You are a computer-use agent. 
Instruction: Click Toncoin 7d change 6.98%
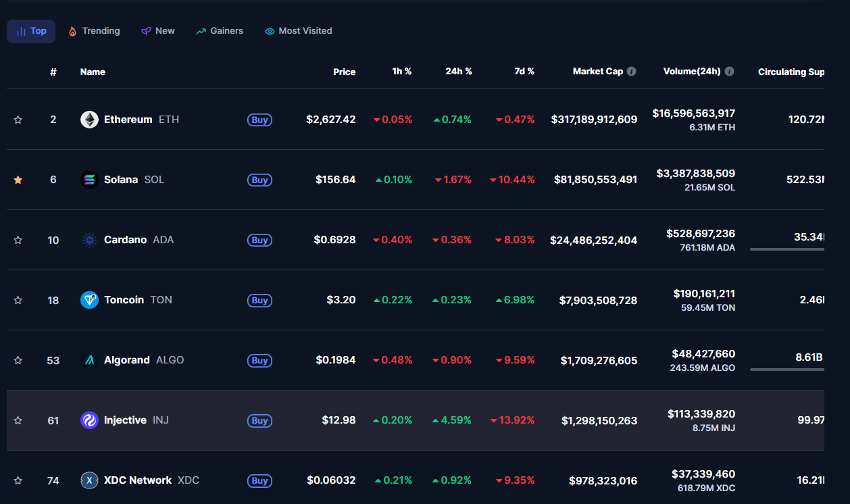[x=515, y=300]
